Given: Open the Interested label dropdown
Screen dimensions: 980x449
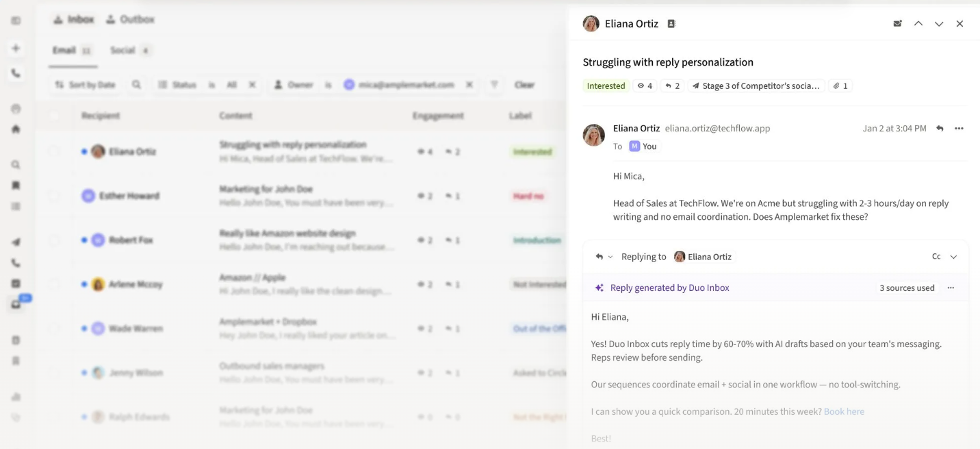Looking at the screenshot, I should [x=606, y=86].
